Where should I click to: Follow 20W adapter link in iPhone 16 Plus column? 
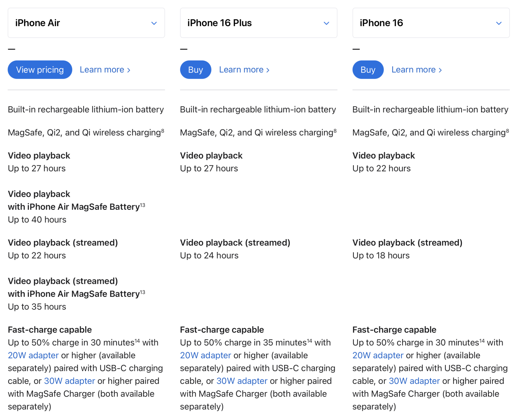click(x=206, y=355)
